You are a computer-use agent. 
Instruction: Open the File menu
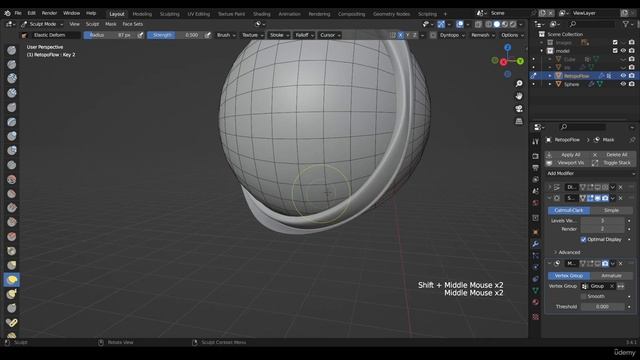pos(18,13)
